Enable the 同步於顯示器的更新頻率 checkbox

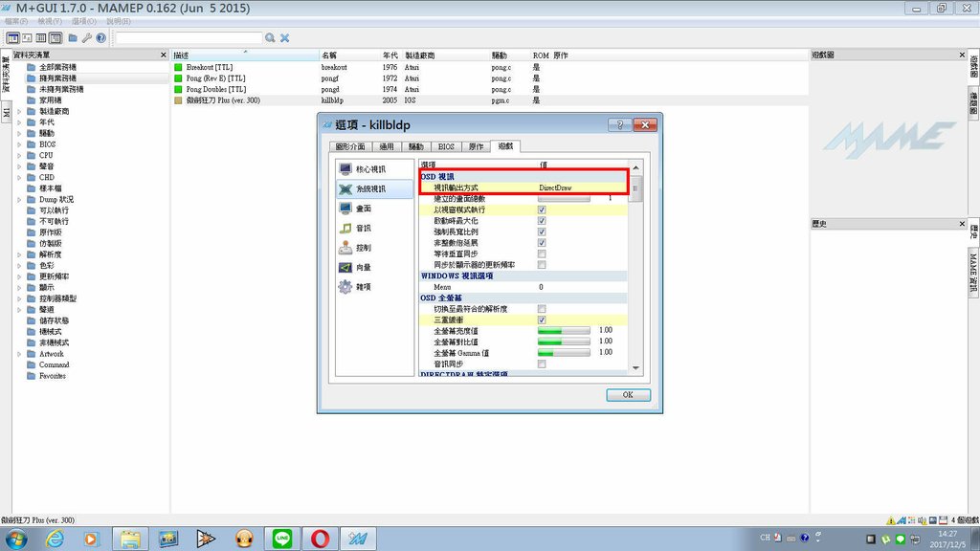542,265
